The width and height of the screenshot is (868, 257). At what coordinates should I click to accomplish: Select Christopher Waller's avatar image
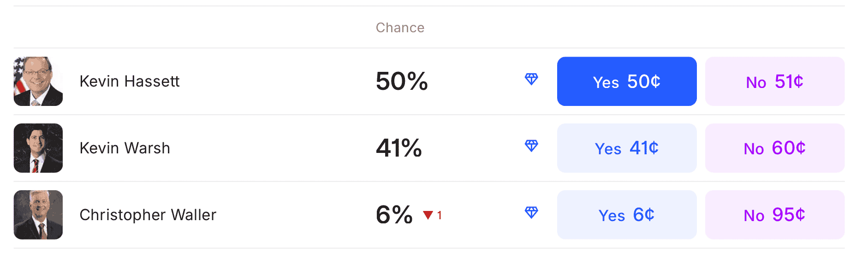pyautogui.click(x=38, y=215)
